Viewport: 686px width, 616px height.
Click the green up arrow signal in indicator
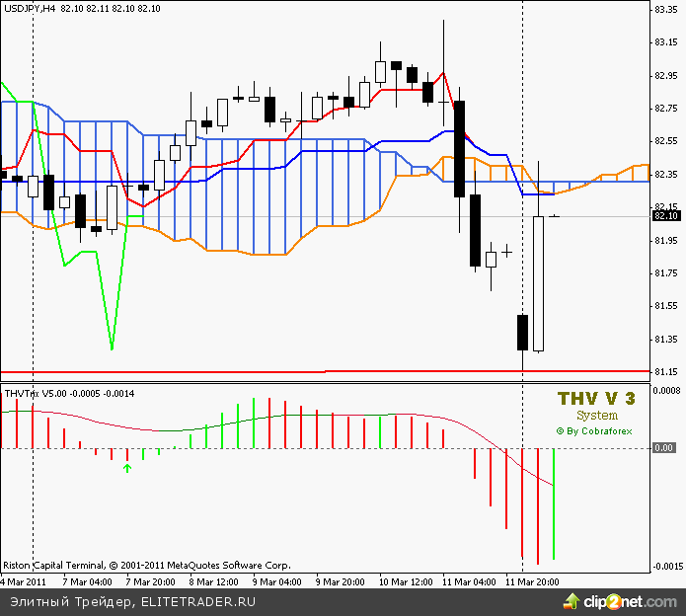point(126,467)
